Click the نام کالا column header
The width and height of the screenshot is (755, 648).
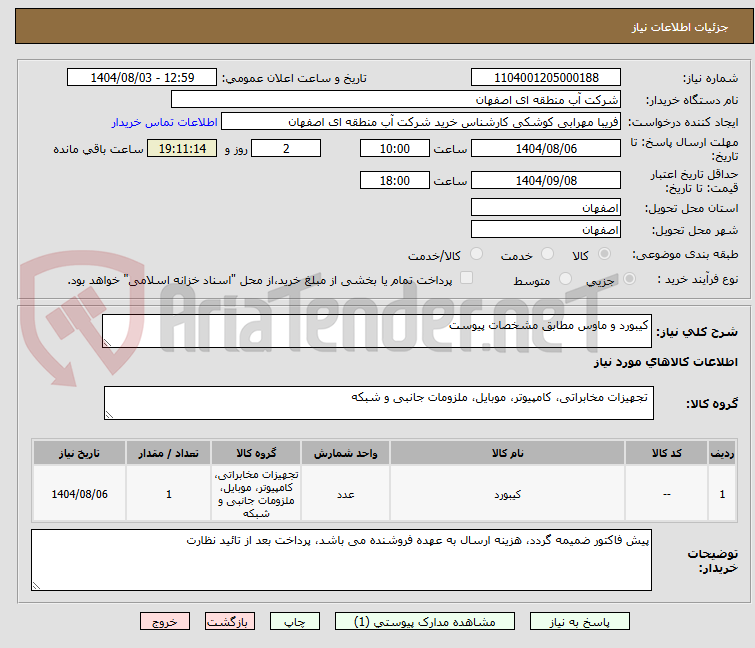coord(508,453)
